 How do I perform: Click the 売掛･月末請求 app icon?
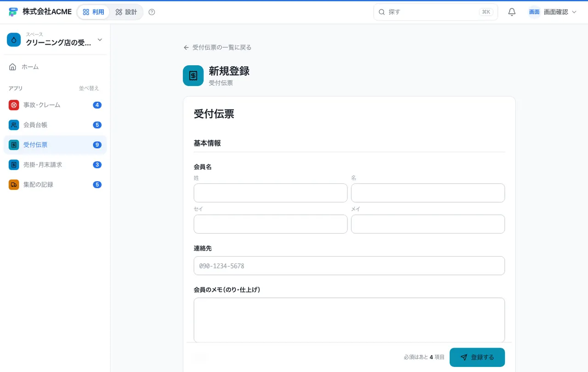[14, 165]
